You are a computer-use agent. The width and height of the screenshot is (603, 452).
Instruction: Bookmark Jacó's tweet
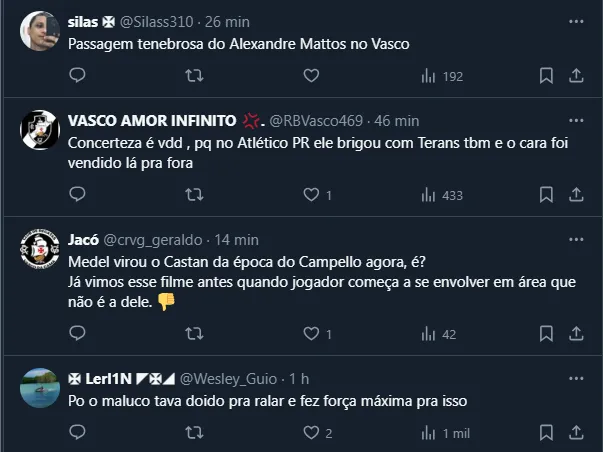tap(546, 334)
